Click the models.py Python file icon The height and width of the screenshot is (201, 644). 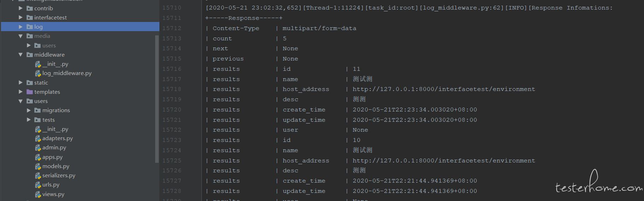[38, 166]
